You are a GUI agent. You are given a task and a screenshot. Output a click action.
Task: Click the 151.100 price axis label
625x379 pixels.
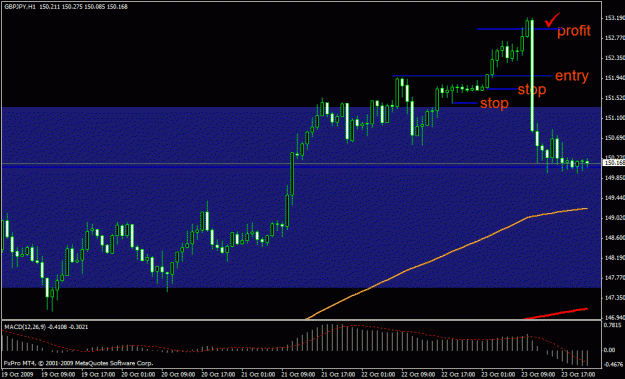pyautogui.click(x=614, y=118)
